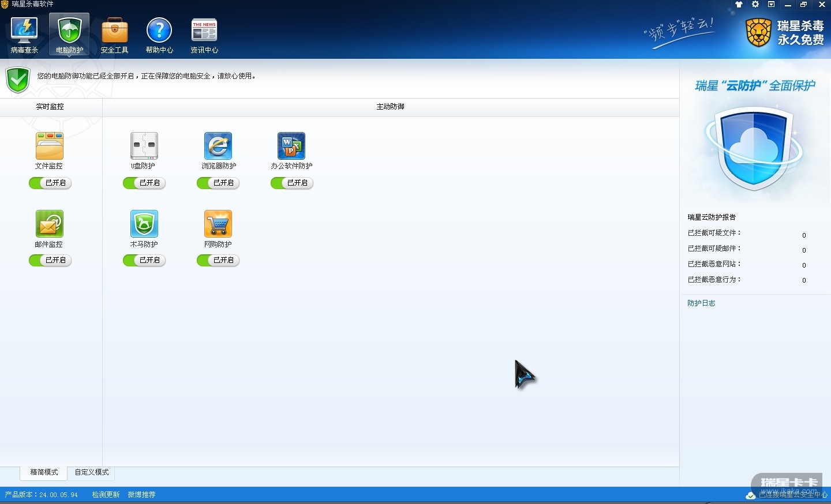This screenshot has width=831, height=504.
Task: Click the 文件监控 folder icon
Action: tap(50, 146)
